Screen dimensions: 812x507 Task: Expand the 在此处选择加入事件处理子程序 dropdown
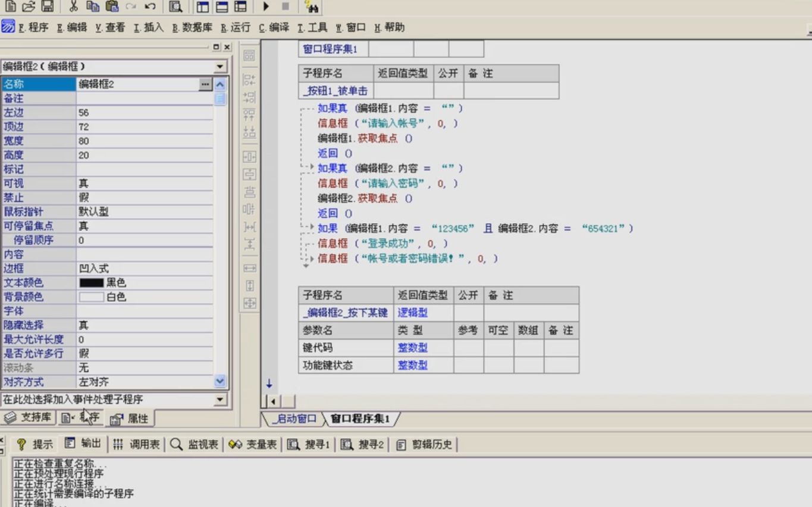(220, 399)
